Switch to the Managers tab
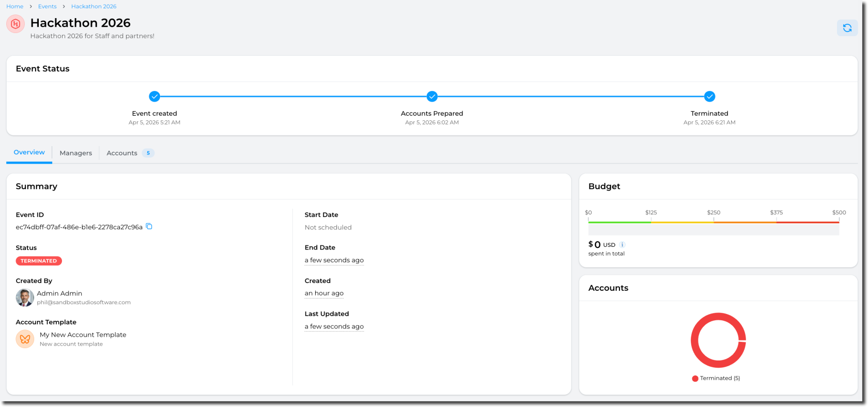This screenshot has width=868, height=407. click(x=75, y=153)
